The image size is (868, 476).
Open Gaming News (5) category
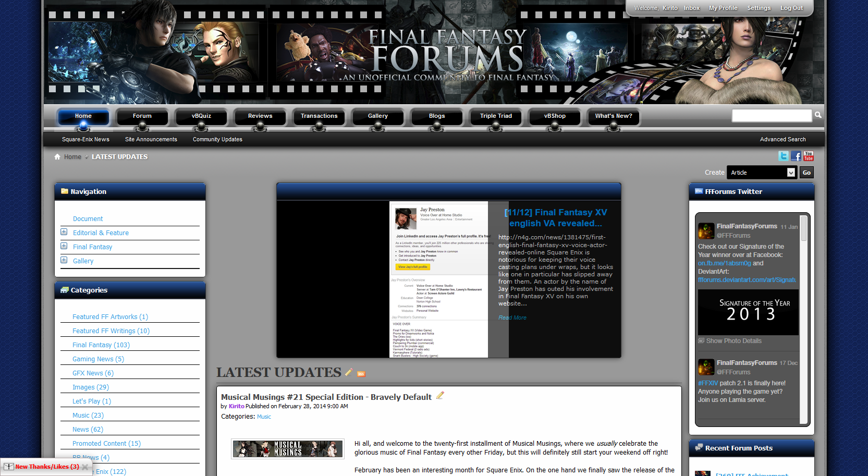[x=98, y=359]
